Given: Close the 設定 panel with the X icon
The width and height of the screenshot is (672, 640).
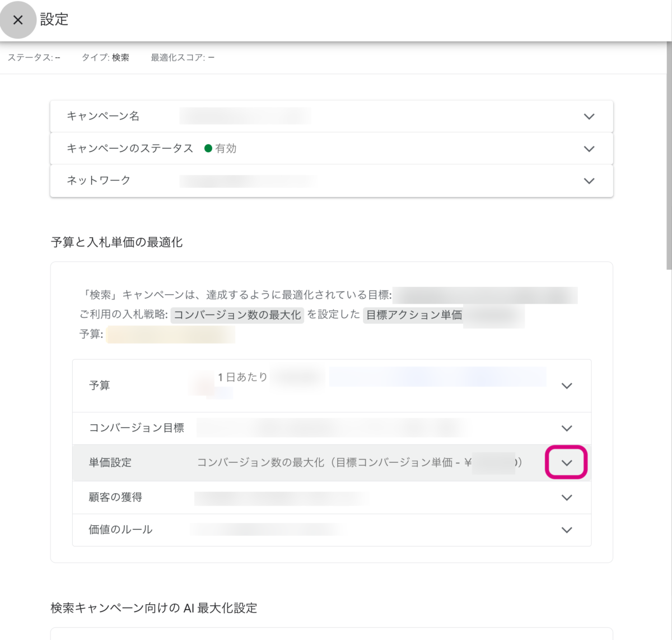Looking at the screenshot, I should coord(18,20).
